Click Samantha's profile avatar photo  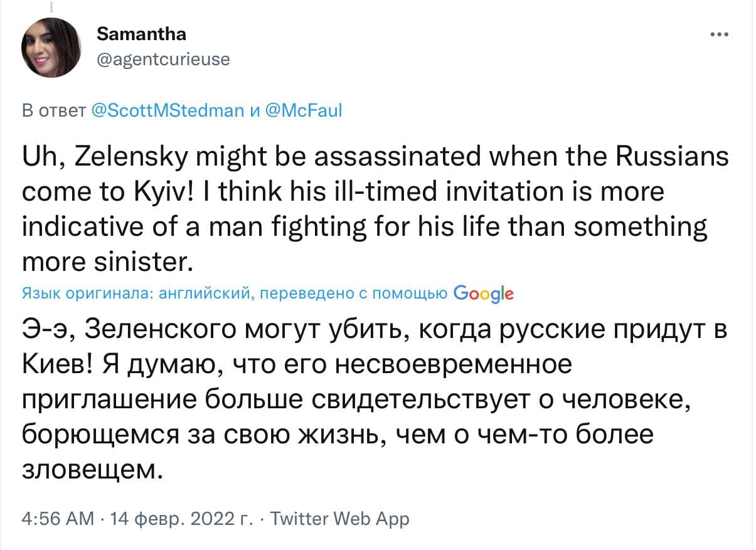(51, 48)
